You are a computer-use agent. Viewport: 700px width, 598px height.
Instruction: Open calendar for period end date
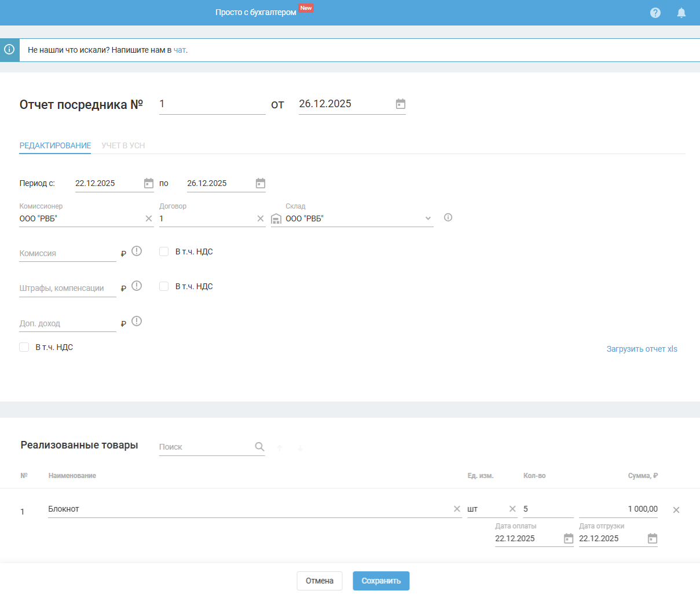pyautogui.click(x=261, y=184)
